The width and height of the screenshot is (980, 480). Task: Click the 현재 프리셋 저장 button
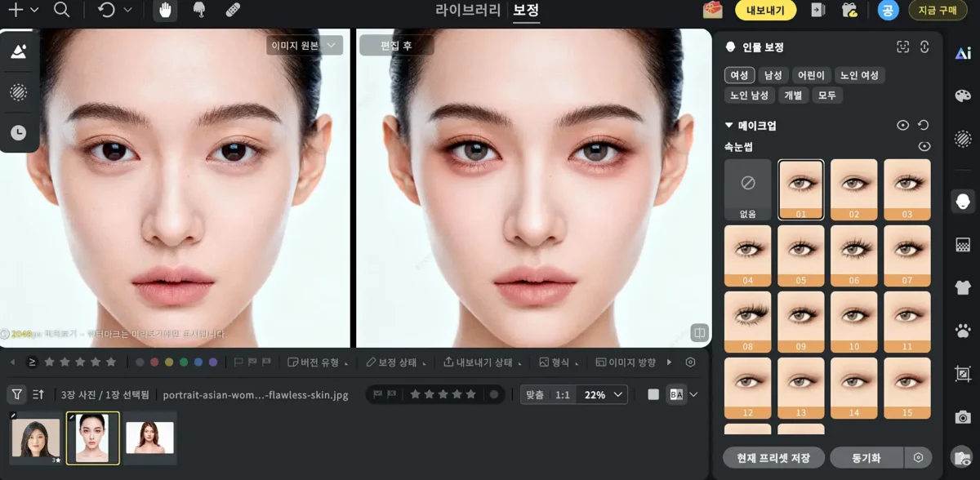[773, 457]
